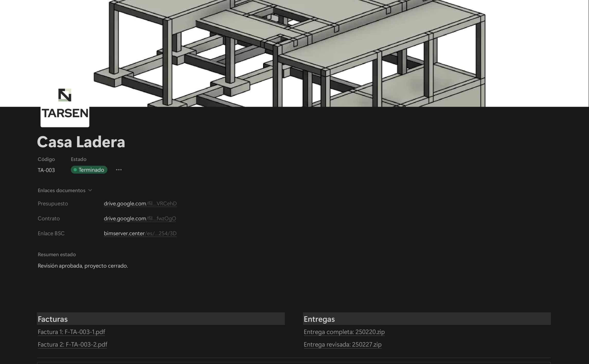Click the Estado property label
Viewport: 589px width, 364px height.
(x=78, y=159)
